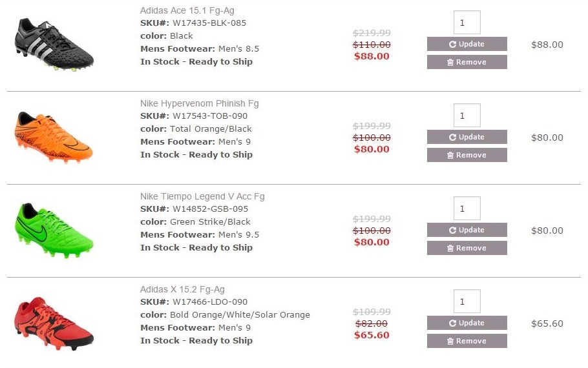Open Adidas X 15.2 Fg-Ag product link
This screenshot has width=588, height=368.
click(x=182, y=289)
